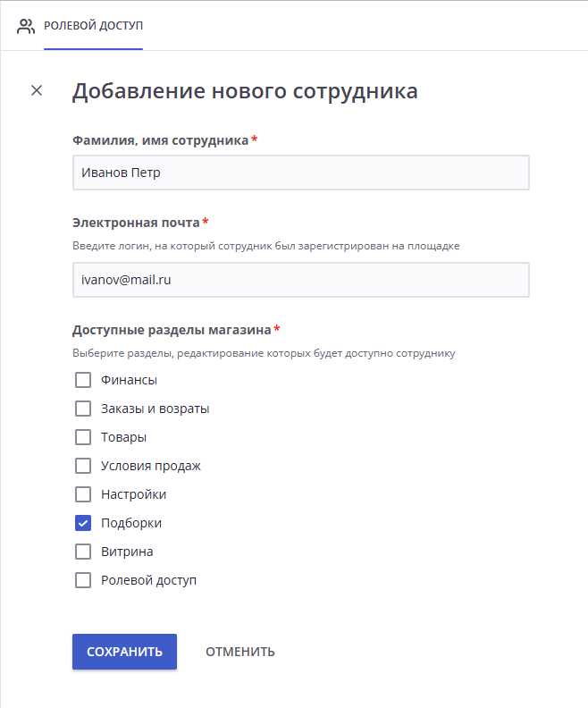This screenshot has height=708, width=588.
Task: Click the ivanov@mail.ru email field
Action: coord(301,280)
